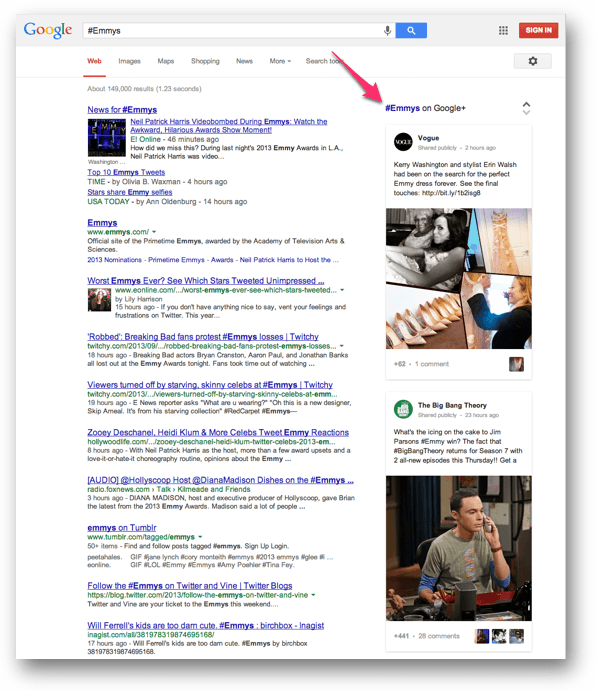Click The Big Bang Theory author name
Screen dimensions: 596x691
point(452,405)
